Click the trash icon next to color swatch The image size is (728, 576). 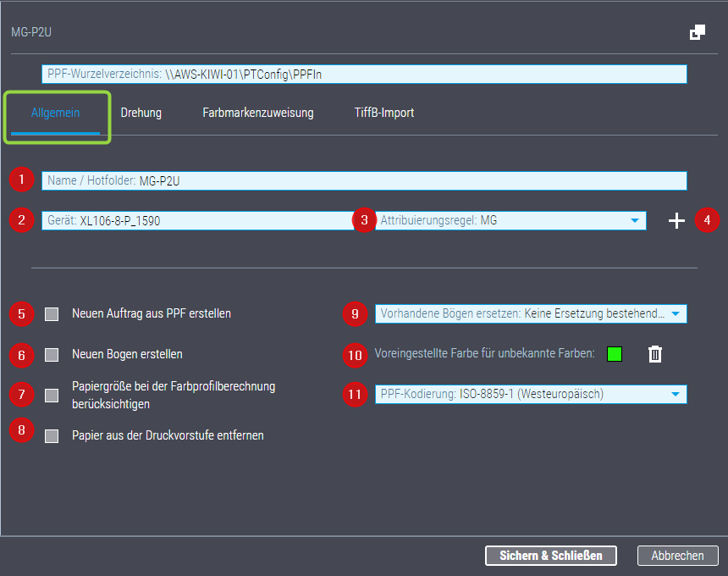pos(654,356)
